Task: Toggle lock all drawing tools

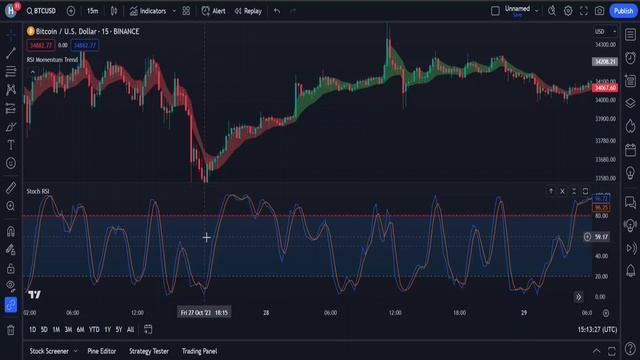Action: click(11, 268)
